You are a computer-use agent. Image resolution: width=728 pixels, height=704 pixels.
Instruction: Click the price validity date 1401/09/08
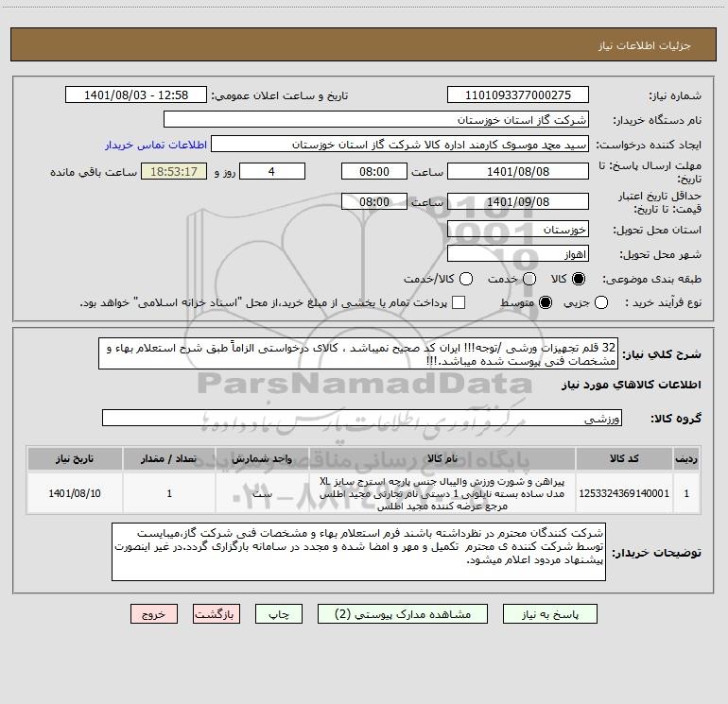(518, 201)
